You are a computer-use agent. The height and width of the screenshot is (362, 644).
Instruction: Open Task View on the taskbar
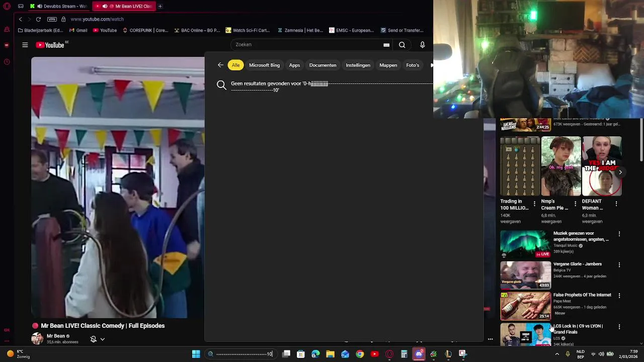286,354
